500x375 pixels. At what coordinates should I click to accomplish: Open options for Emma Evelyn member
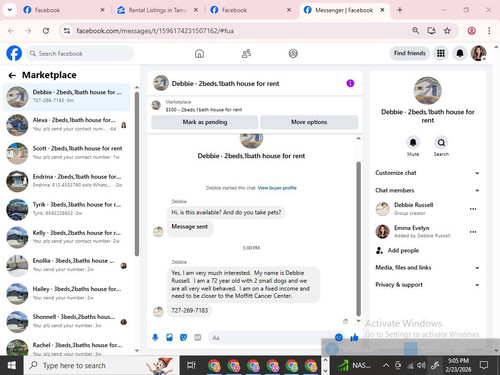[473, 232]
